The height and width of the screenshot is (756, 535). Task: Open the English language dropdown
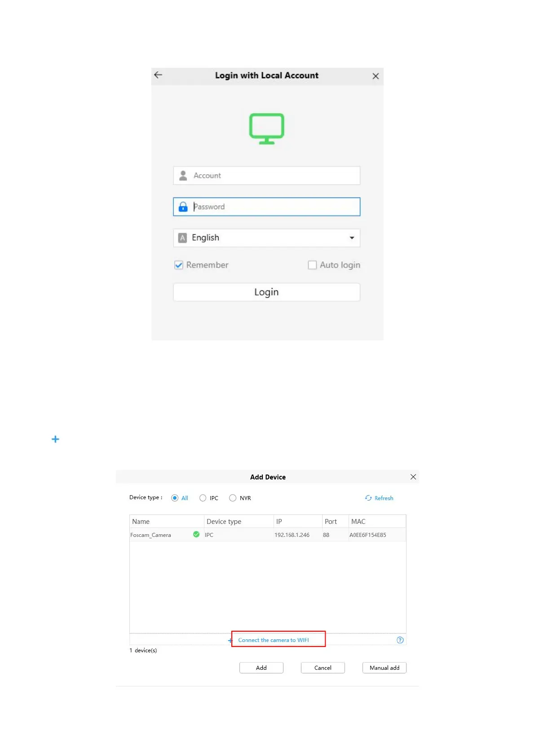coord(267,238)
